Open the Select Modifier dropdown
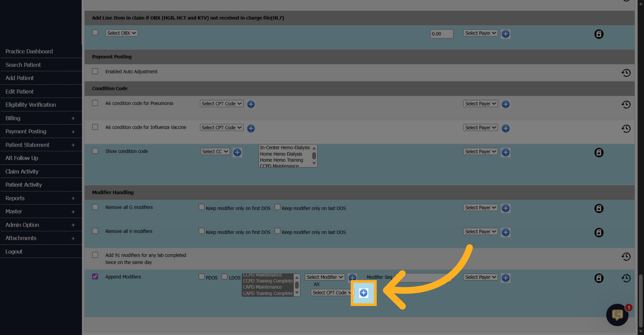The height and width of the screenshot is (335, 644). click(x=325, y=277)
